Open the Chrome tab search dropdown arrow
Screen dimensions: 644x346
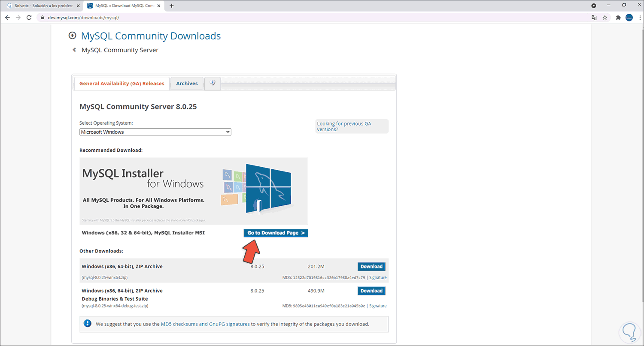(x=594, y=6)
